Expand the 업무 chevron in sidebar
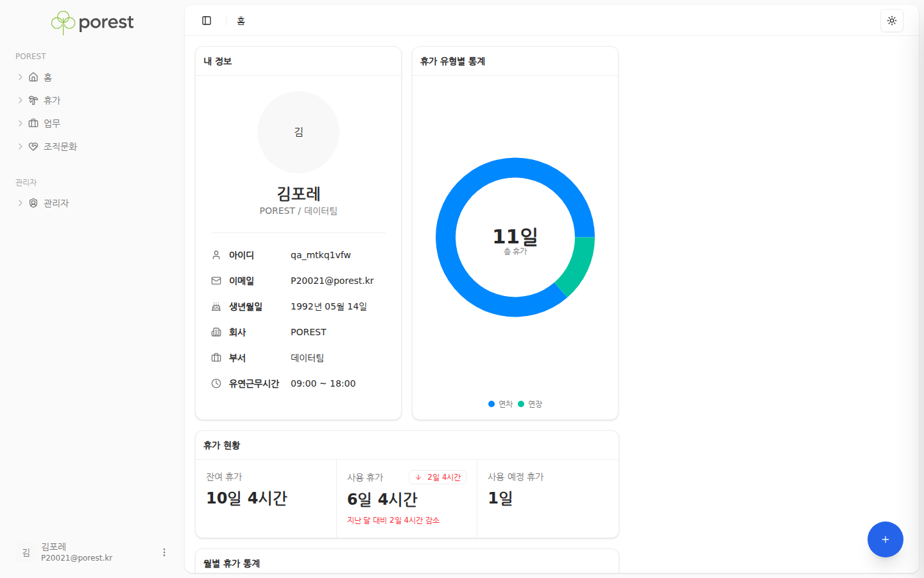924x578 pixels. (x=21, y=123)
